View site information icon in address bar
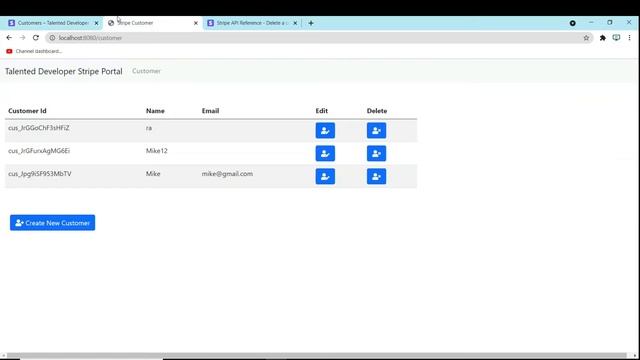Screen dimensions: 640x360 click(52, 38)
